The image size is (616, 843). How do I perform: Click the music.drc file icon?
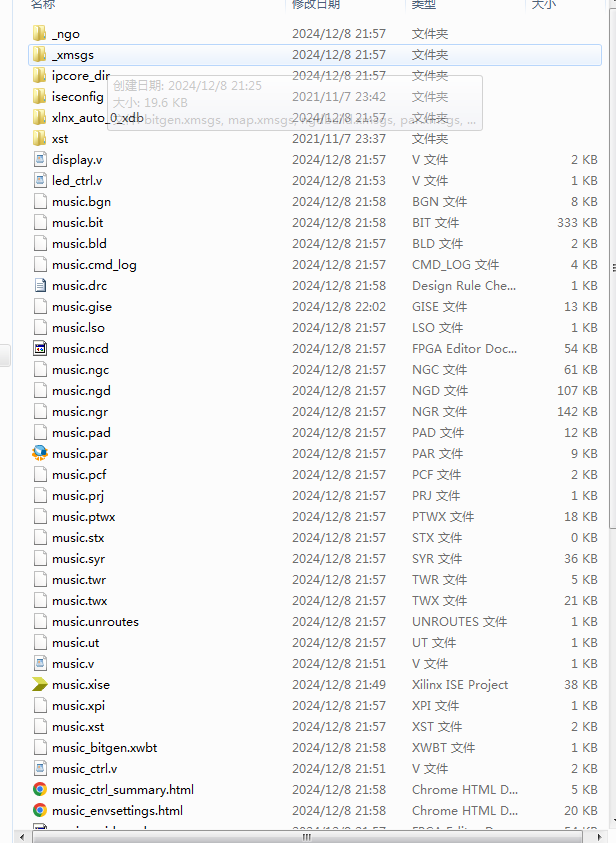[x=39, y=286]
